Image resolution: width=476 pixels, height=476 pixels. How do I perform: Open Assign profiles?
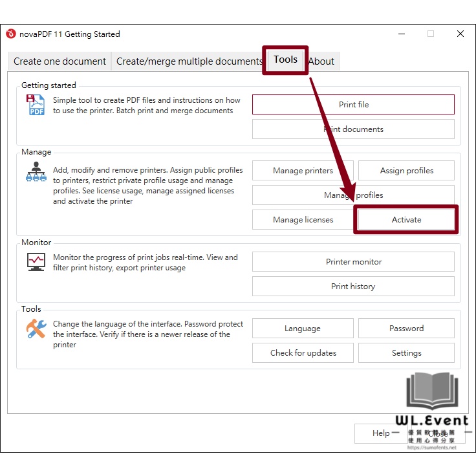click(406, 171)
